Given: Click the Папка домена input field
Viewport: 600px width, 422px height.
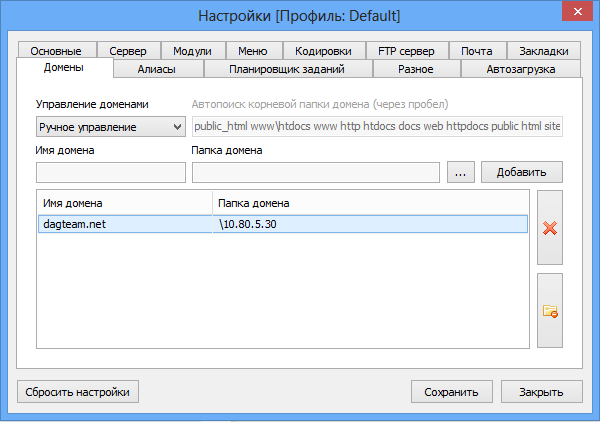Looking at the screenshot, I should tap(315, 173).
